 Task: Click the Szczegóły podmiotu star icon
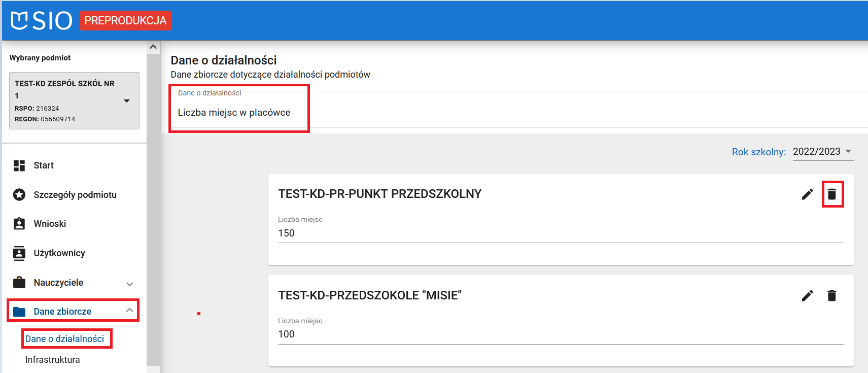tap(19, 195)
